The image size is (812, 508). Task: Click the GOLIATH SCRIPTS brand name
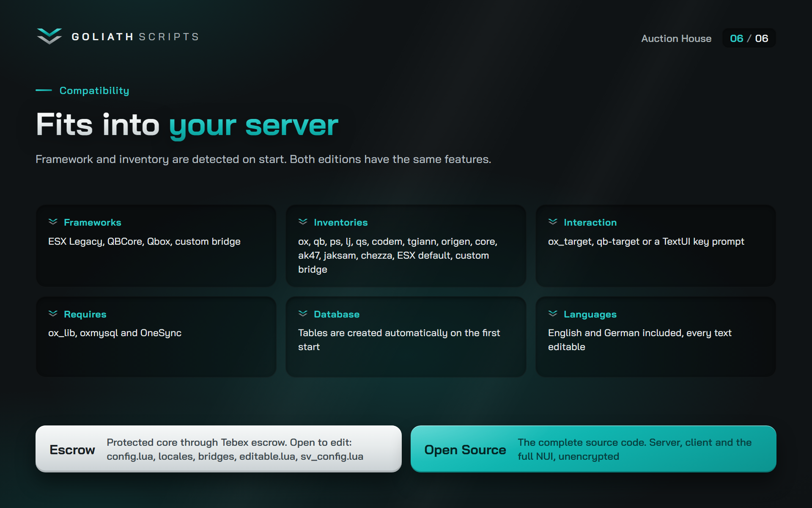point(135,37)
